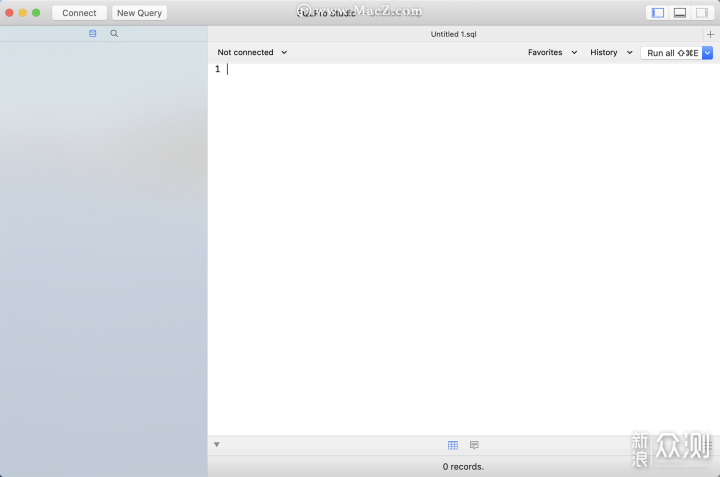Maximize the window with green button
The image size is (720, 477).
pyautogui.click(x=36, y=13)
